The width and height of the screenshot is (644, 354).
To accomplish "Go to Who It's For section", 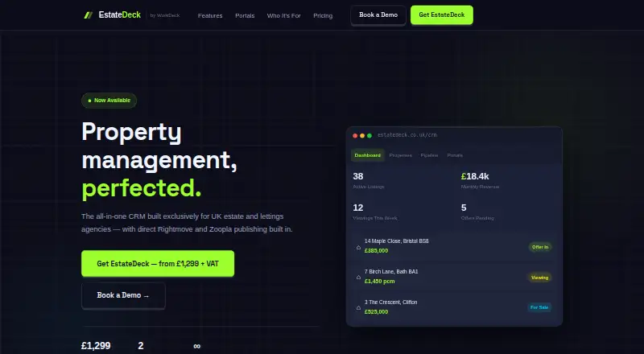I will click(284, 15).
